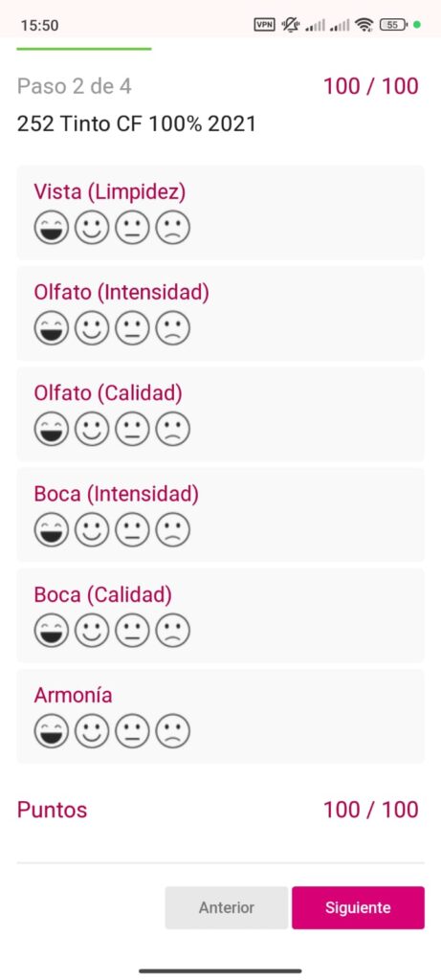Tap the Wi-Fi icon in status bar

coord(364,25)
